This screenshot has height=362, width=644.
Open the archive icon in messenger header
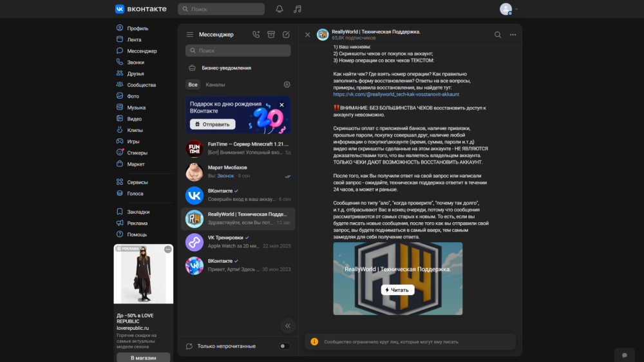[271, 35]
